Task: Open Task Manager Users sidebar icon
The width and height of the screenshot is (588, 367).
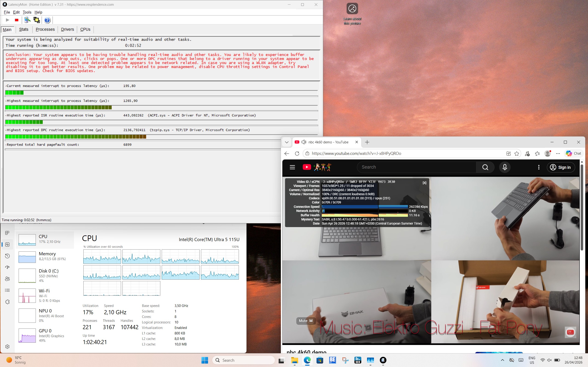Action: tap(7, 279)
